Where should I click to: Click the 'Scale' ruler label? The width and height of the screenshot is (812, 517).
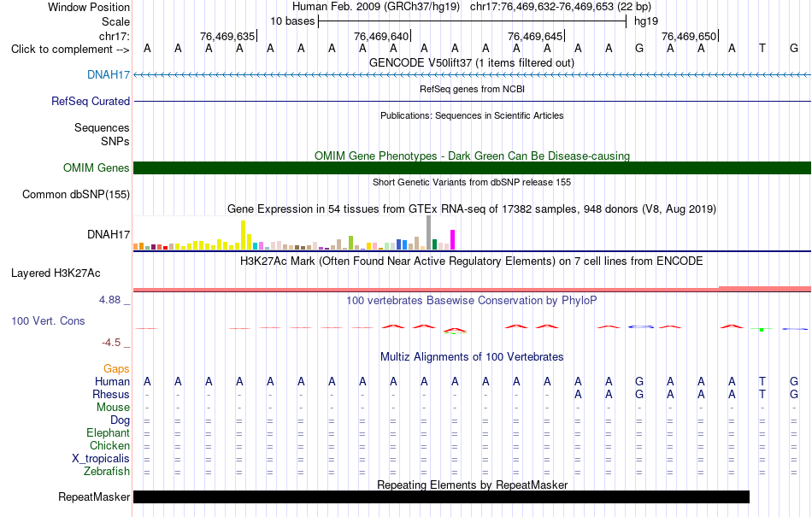coord(115,21)
